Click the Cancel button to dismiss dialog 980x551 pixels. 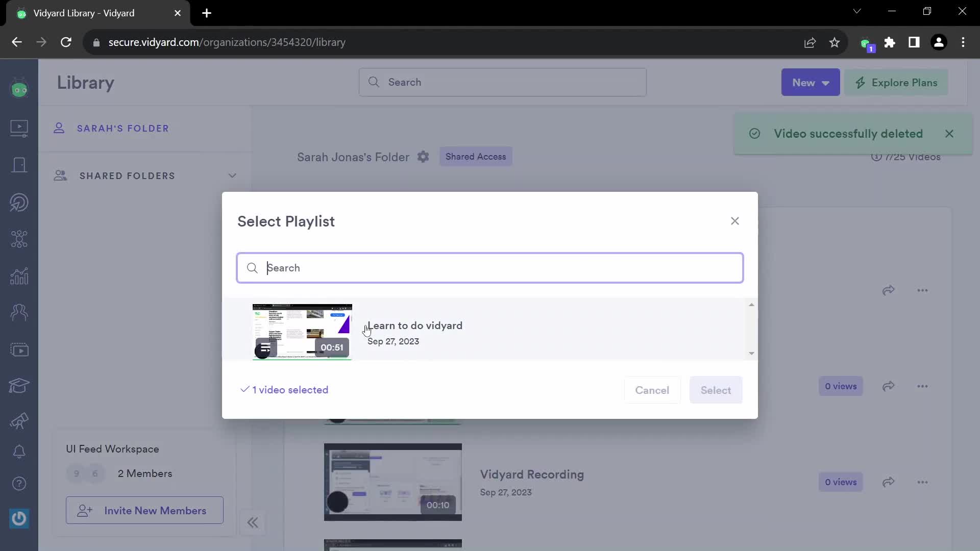pos(651,390)
